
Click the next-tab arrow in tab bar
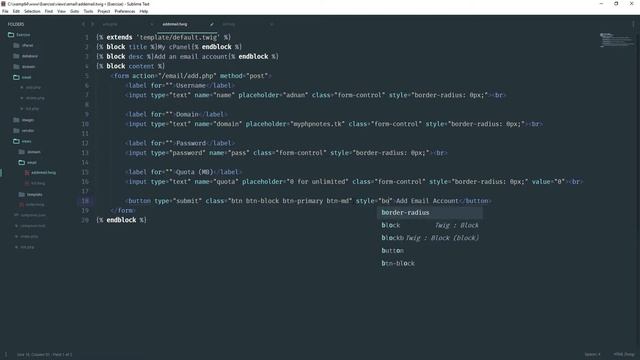point(92,24)
